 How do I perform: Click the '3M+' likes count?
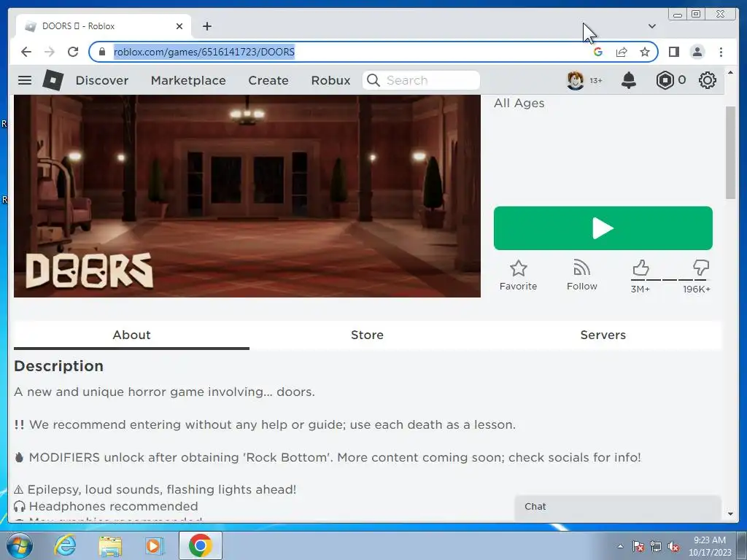pos(640,289)
